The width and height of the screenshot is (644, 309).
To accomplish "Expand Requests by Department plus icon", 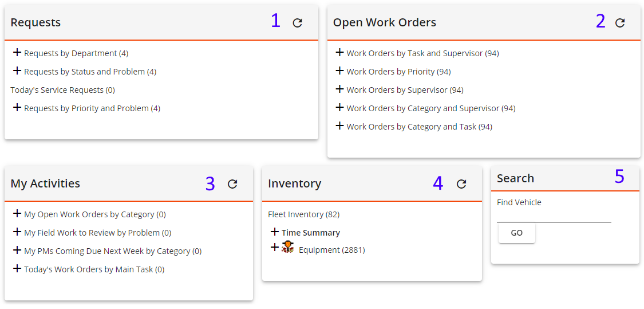I will tap(17, 53).
